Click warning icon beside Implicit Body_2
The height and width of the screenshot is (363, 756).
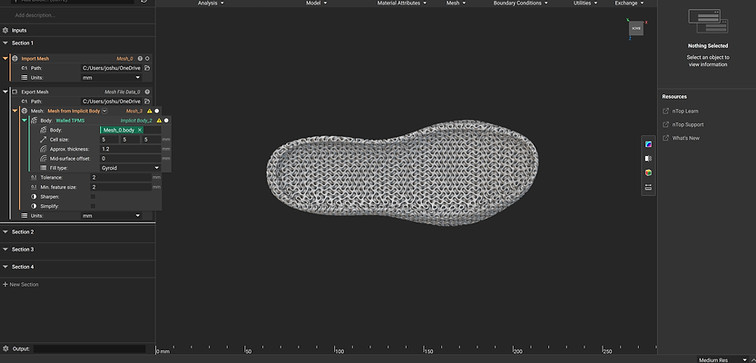[159, 121]
